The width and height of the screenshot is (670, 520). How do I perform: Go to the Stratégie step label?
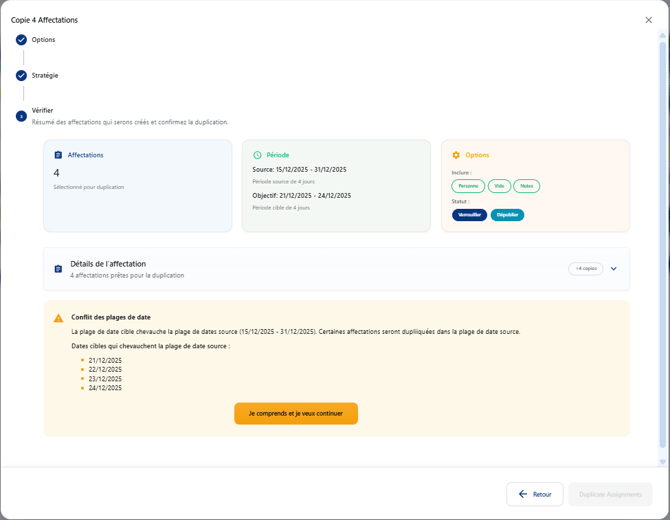(45, 76)
